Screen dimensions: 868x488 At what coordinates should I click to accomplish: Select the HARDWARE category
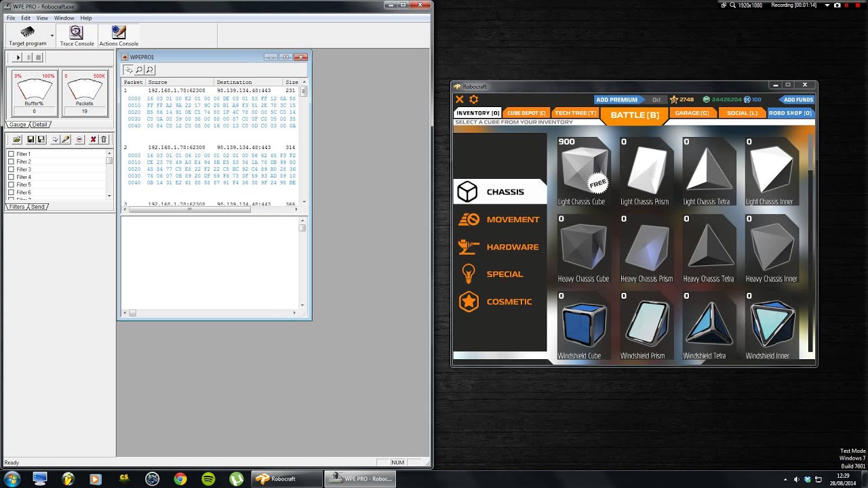pos(500,247)
